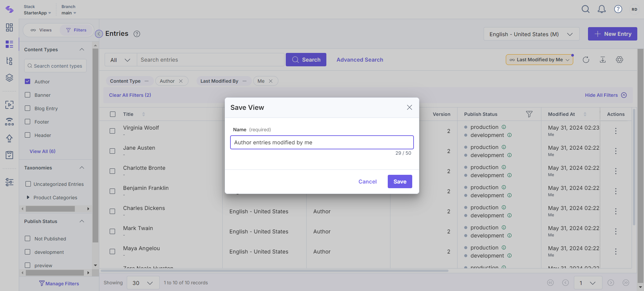Click the view Name input field
The height and width of the screenshot is (291, 644).
(322, 142)
